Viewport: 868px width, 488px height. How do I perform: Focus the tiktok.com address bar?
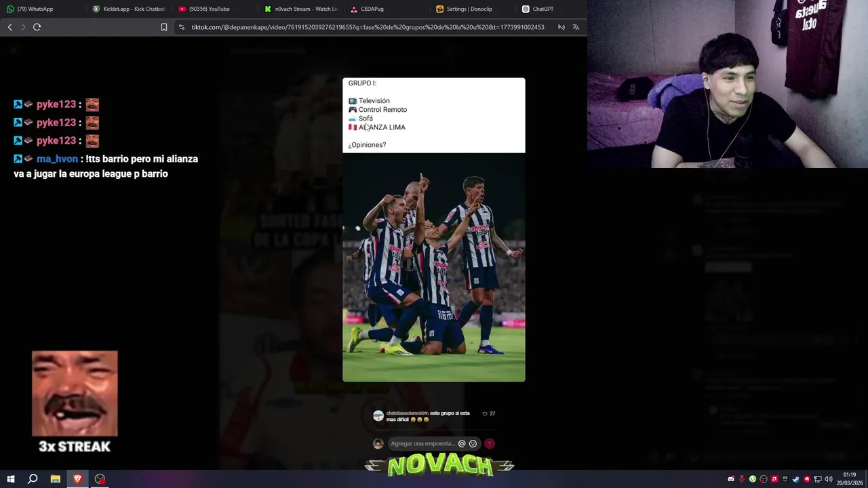point(368,27)
